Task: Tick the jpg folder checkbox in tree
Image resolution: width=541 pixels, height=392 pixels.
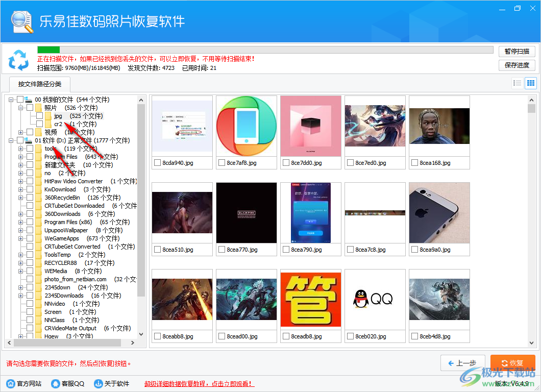Action: [x=40, y=115]
